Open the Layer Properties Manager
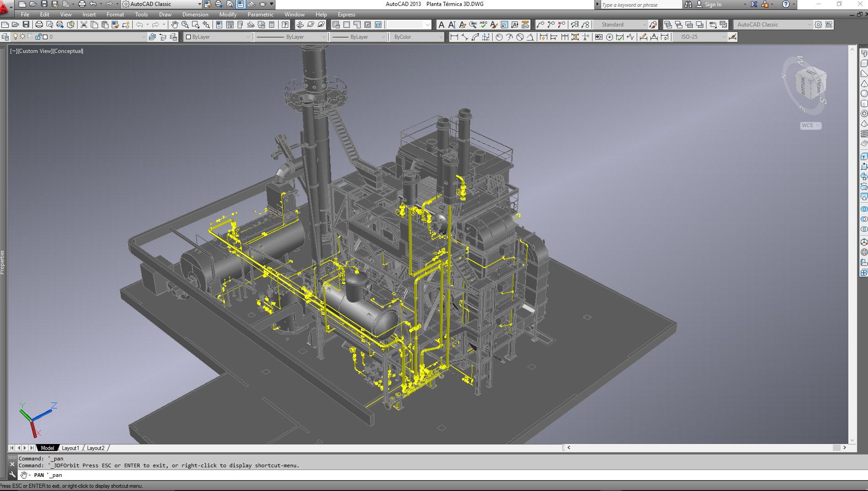This screenshot has height=491, width=868. 5,37
